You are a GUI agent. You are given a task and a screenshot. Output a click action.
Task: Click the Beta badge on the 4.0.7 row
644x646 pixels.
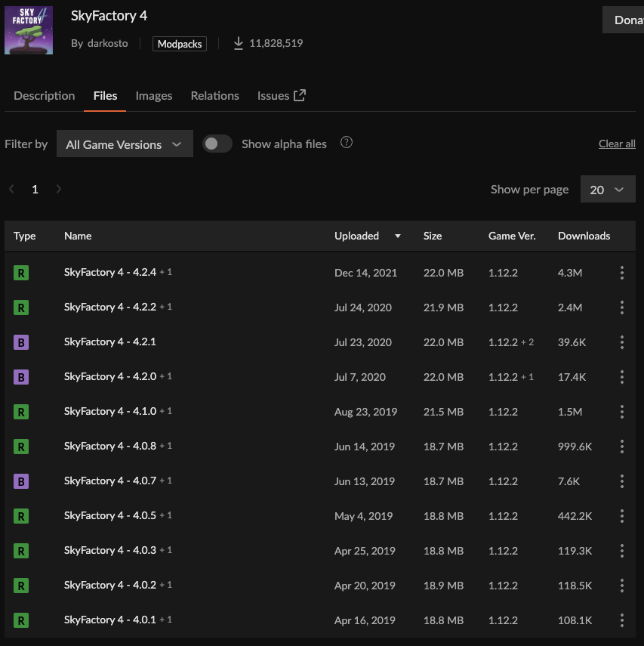(21, 481)
